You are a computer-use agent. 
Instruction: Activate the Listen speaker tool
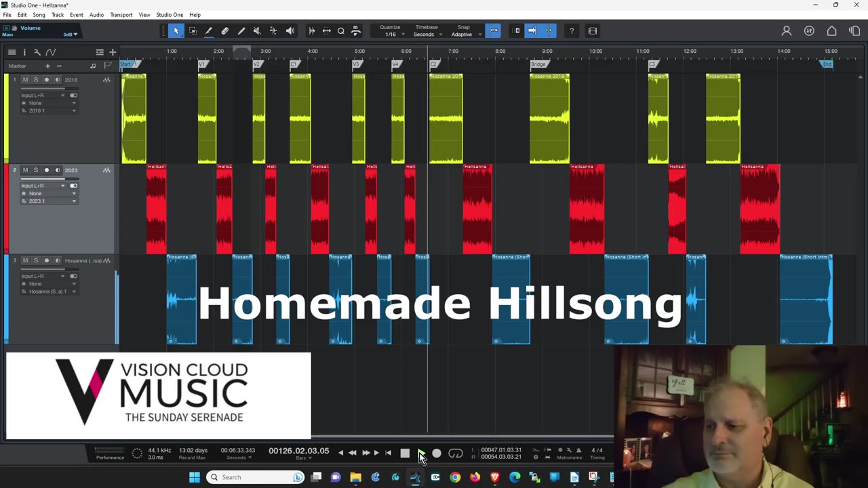(x=290, y=31)
